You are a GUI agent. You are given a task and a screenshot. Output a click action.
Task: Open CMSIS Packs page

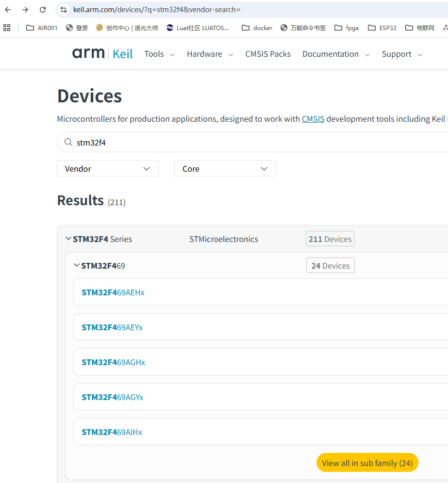268,54
